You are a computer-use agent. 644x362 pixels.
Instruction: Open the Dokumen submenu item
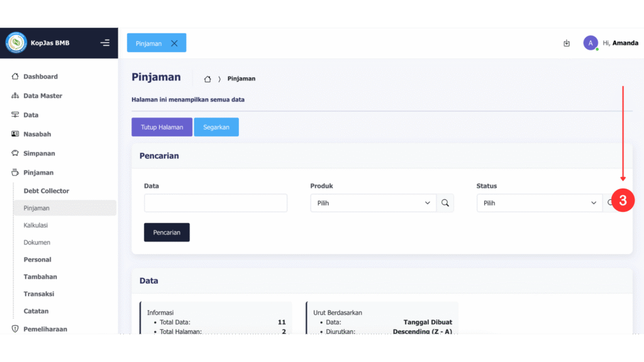[37, 243]
